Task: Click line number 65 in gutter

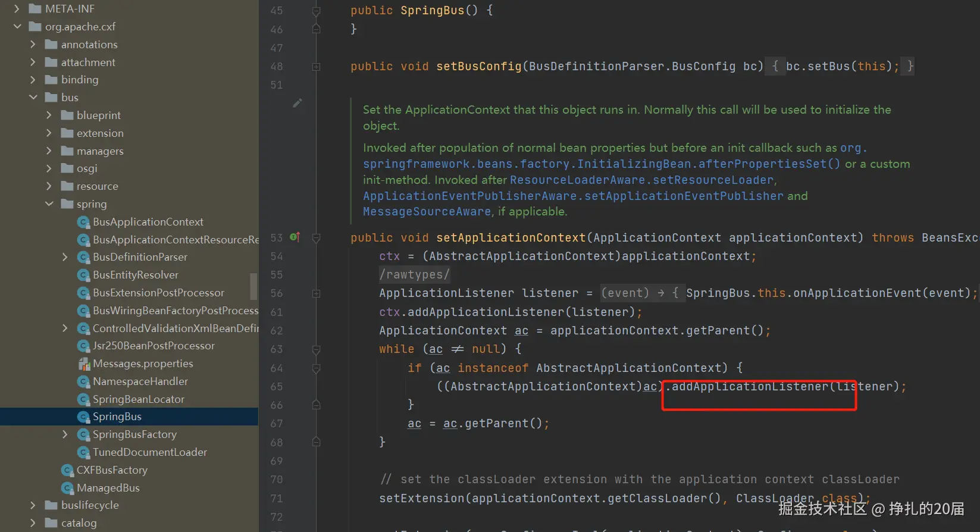Action: (277, 387)
